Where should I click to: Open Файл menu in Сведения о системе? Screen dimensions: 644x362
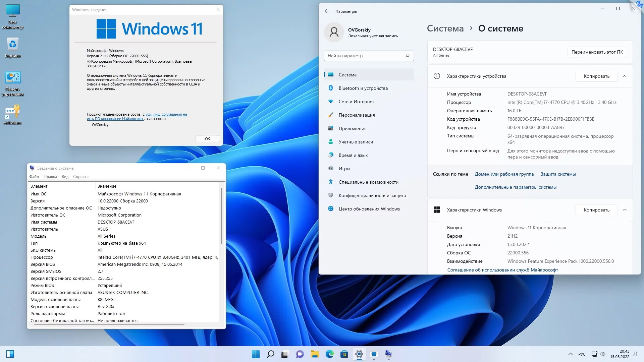34,177
